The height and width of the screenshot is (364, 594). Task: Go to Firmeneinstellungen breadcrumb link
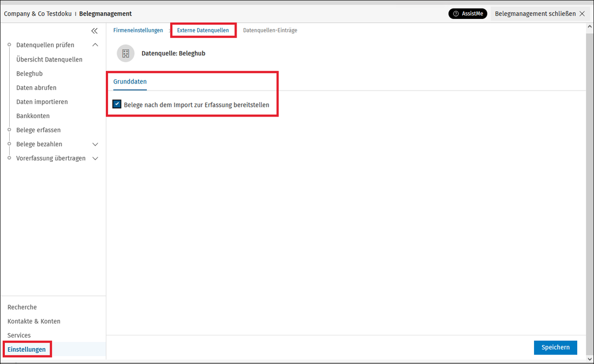click(138, 30)
